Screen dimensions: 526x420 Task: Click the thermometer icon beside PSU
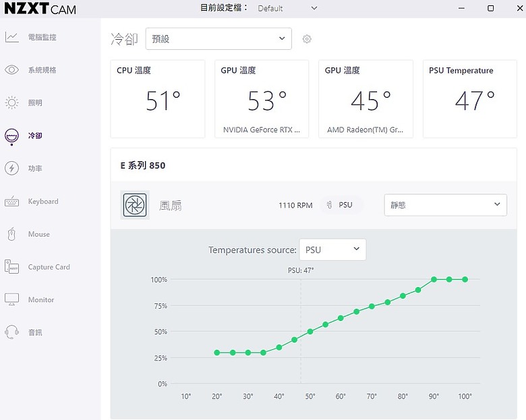coord(329,205)
